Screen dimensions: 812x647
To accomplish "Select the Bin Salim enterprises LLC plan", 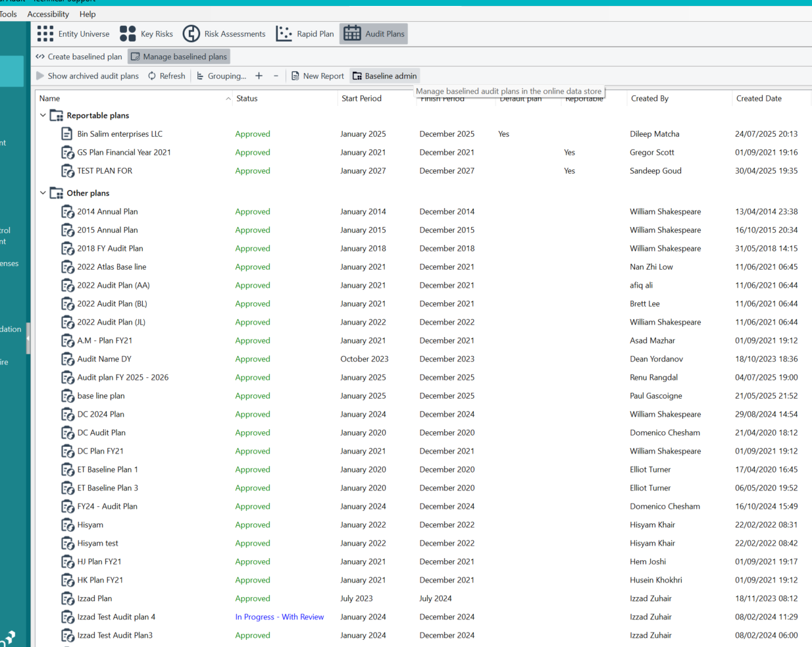I will 120,134.
